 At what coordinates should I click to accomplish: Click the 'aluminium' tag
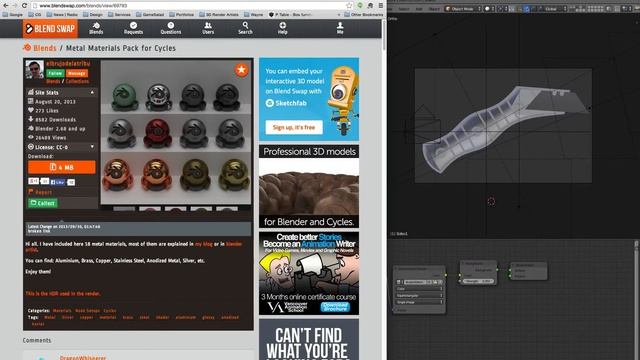(186, 317)
